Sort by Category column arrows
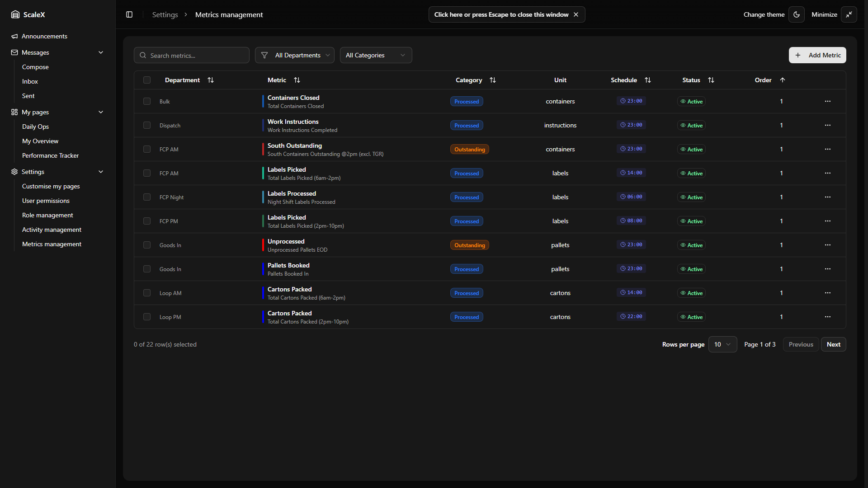Screen dimensions: 868x488 pyautogui.click(x=493, y=80)
